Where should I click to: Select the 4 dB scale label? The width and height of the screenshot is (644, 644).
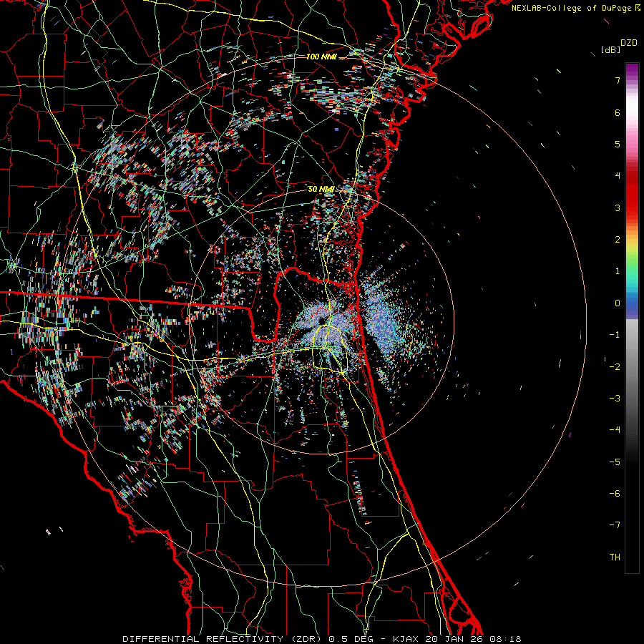tap(618, 176)
